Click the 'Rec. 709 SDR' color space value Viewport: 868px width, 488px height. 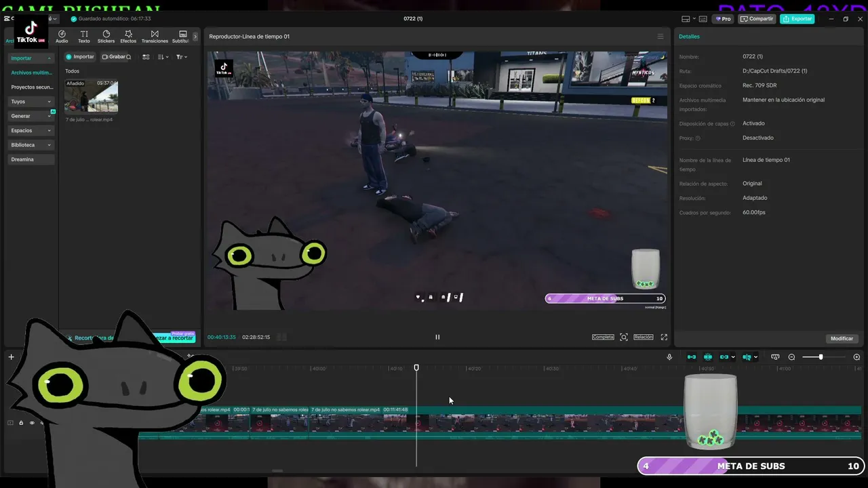pos(759,85)
